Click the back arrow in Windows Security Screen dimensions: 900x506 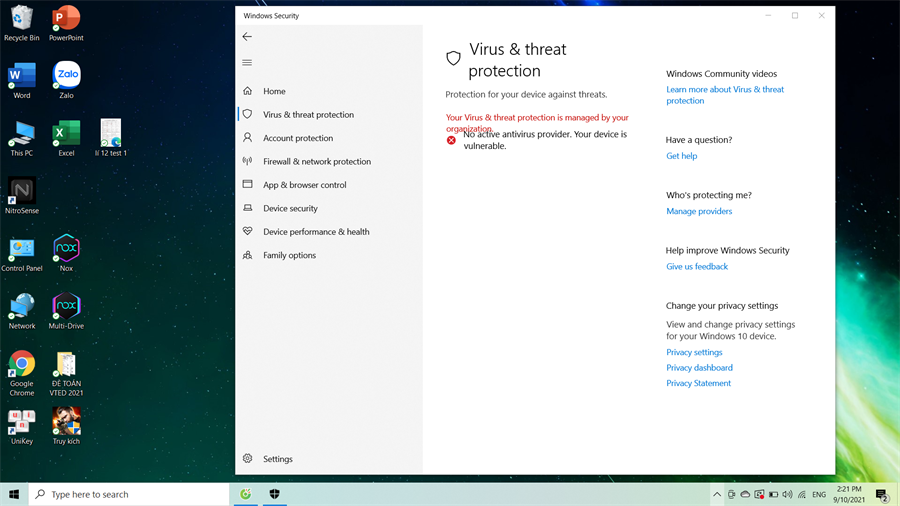(x=247, y=37)
